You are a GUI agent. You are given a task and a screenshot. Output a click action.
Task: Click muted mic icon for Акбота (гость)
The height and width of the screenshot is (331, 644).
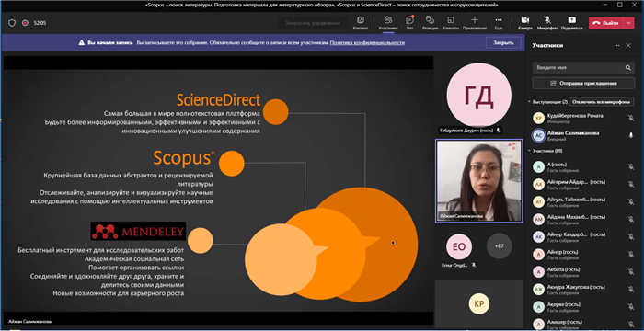(631, 272)
